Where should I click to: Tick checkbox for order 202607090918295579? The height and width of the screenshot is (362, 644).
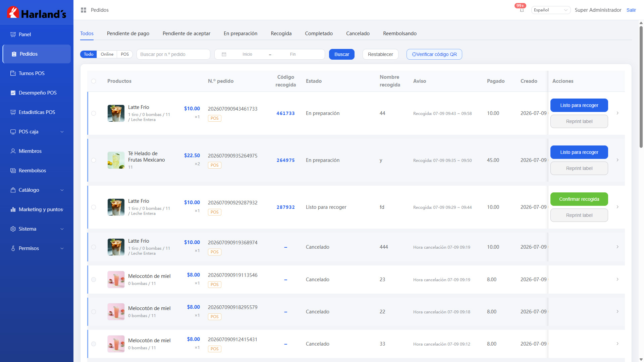click(x=94, y=312)
